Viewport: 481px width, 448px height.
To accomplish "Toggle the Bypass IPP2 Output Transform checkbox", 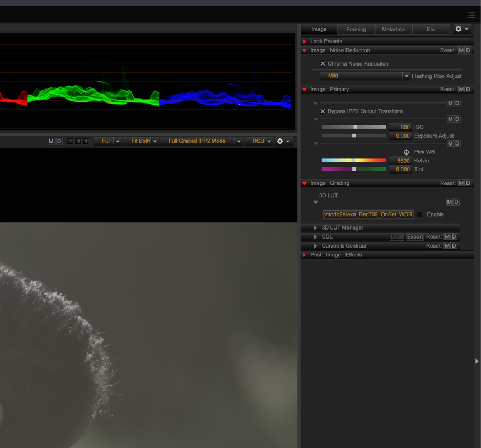I will (323, 111).
